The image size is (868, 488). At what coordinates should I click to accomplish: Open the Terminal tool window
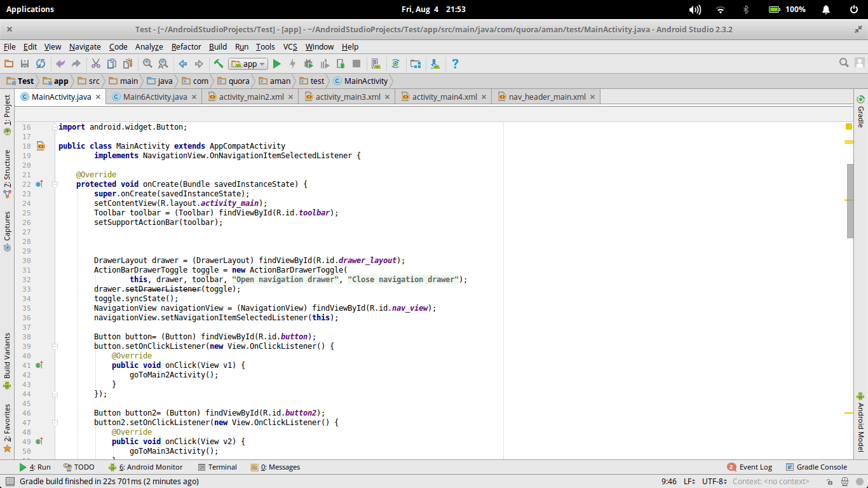pyautogui.click(x=217, y=467)
